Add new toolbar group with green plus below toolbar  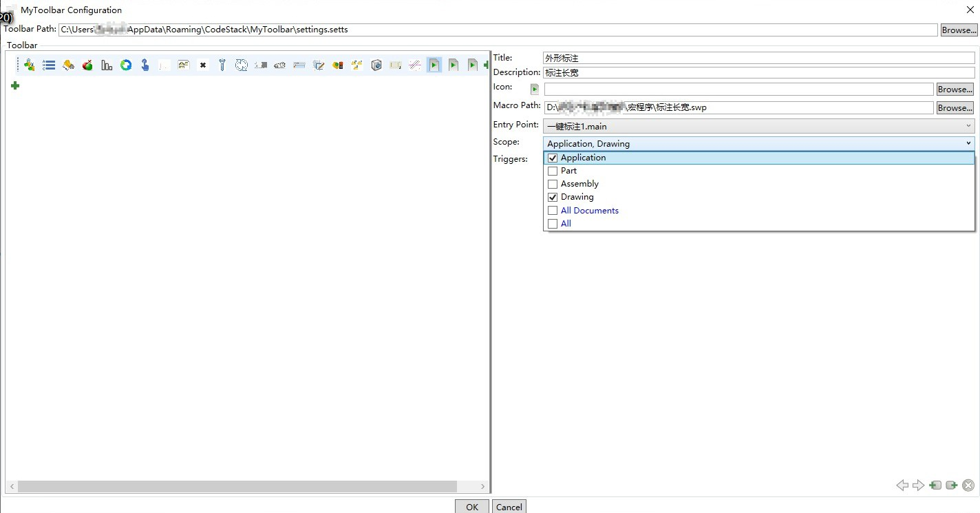(15, 85)
